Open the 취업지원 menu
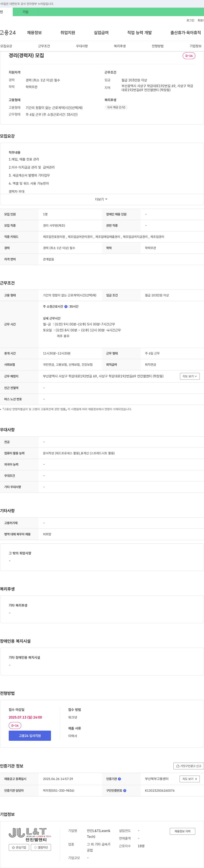Viewport: 204px width, 868px height. [68, 33]
